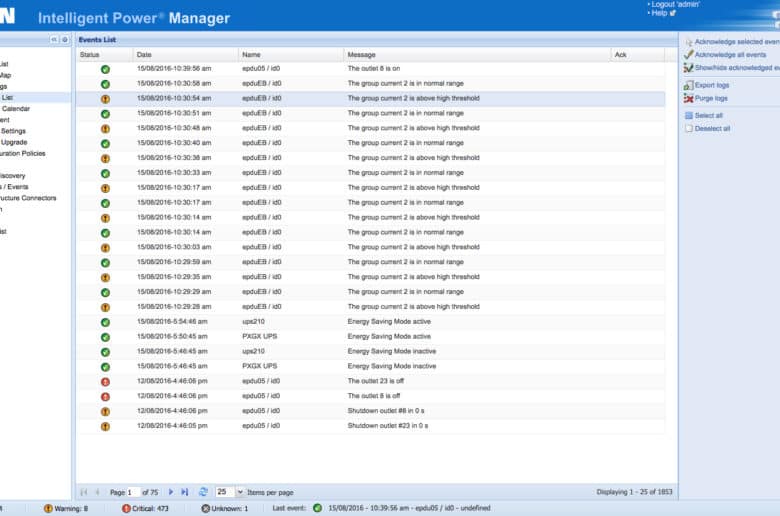Select PXGX UPS row at 5:50:45 am
Image resolution: width=780 pixels, height=516 pixels.
[371, 337]
